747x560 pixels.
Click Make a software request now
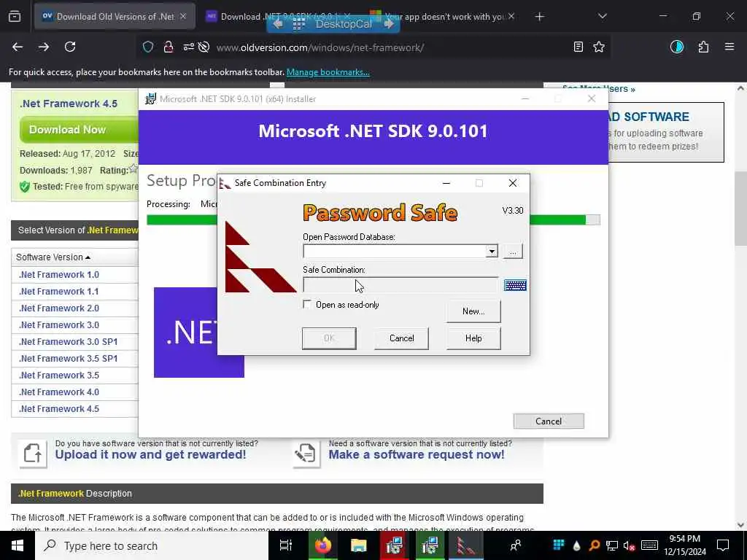[x=417, y=454]
